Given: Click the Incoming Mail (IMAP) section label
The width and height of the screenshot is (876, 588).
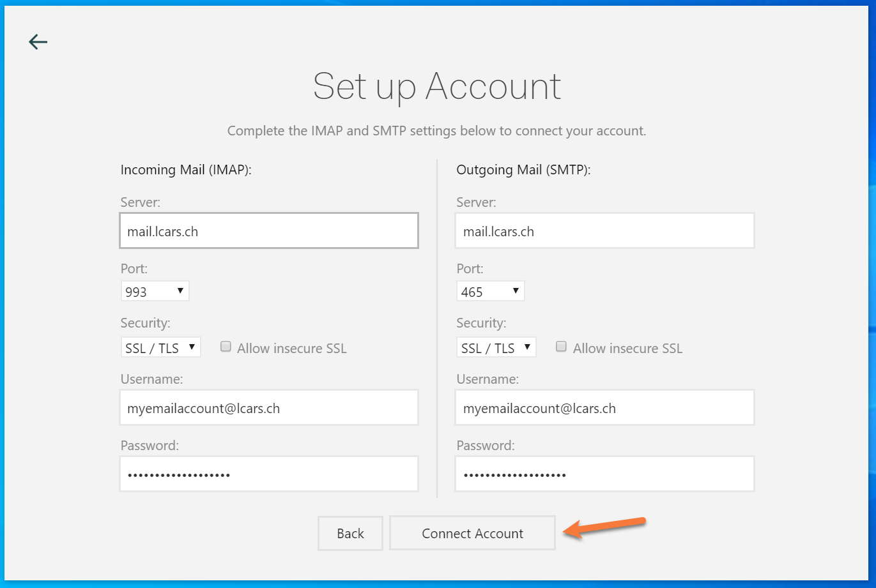Looking at the screenshot, I should 186,170.
